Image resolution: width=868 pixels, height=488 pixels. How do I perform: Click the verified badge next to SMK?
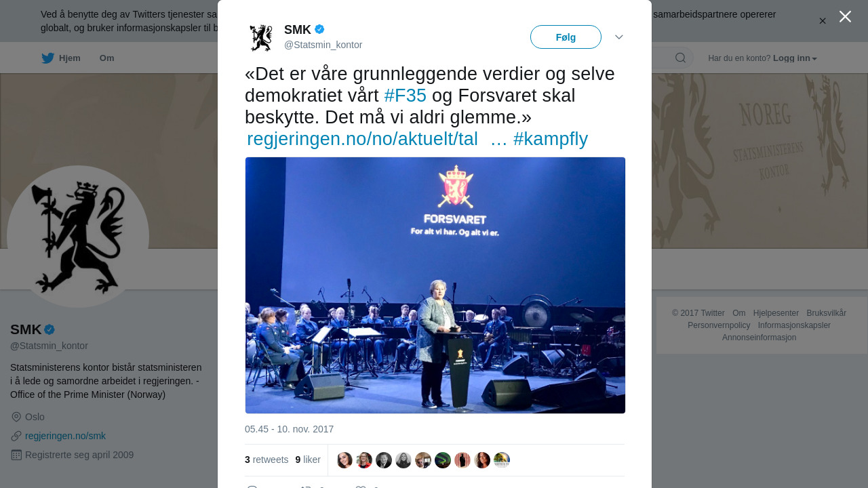point(319,29)
